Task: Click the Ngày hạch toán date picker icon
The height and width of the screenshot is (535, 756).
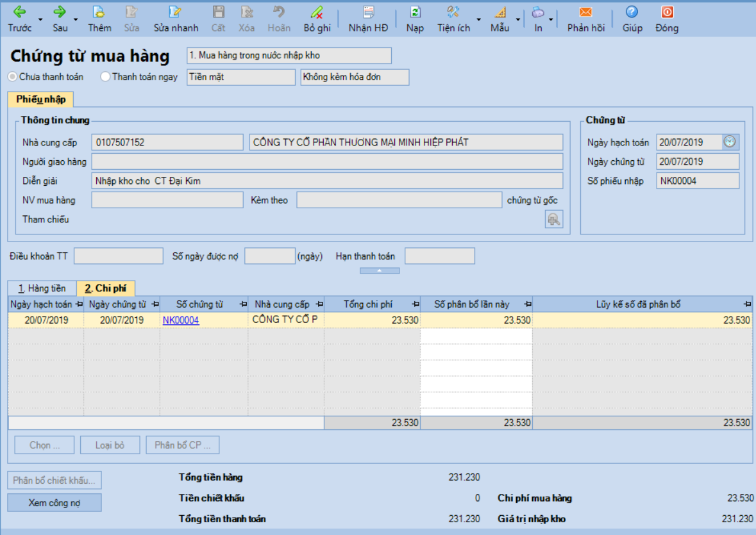Action: click(x=730, y=142)
